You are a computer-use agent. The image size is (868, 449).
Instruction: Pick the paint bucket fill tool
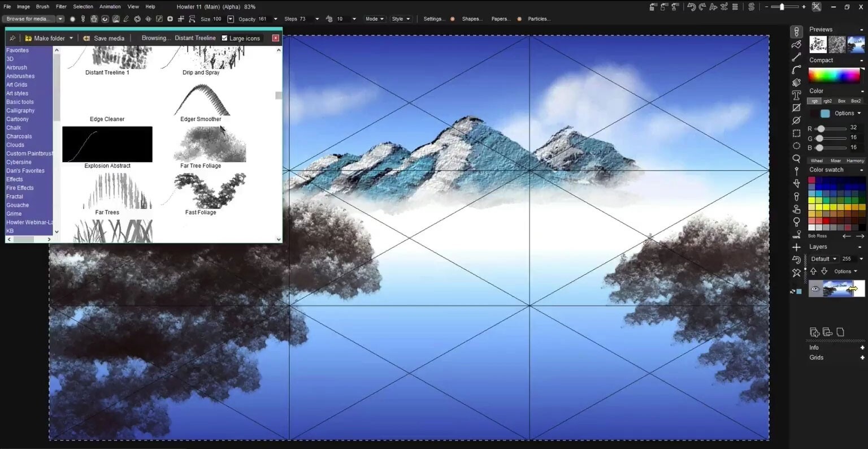[x=796, y=83]
